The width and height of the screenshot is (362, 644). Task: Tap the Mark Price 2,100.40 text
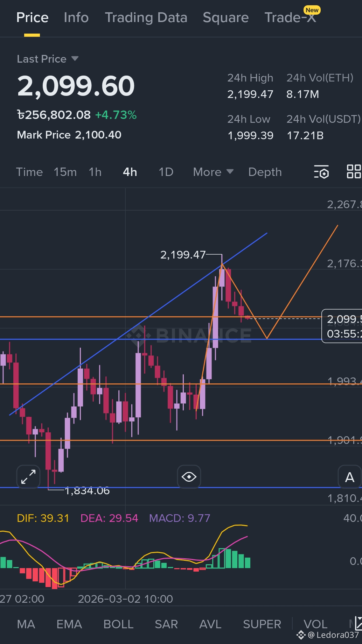point(69,135)
